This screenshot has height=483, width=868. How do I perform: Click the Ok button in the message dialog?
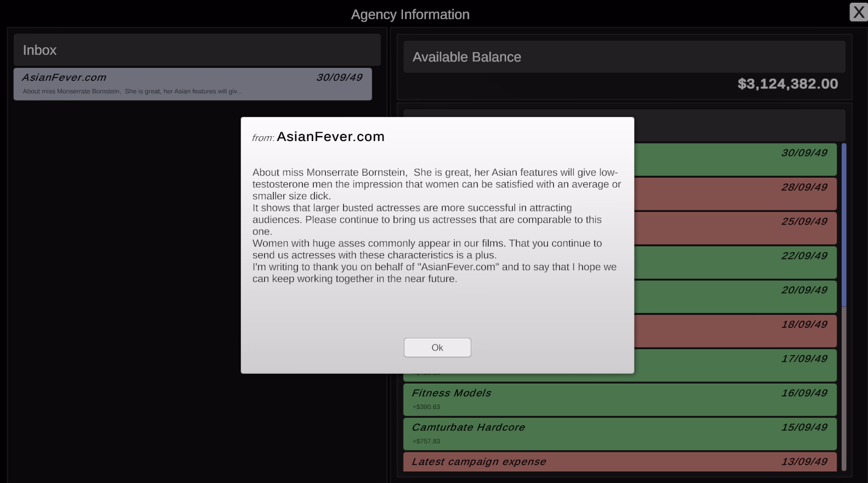click(x=437, y=347)
